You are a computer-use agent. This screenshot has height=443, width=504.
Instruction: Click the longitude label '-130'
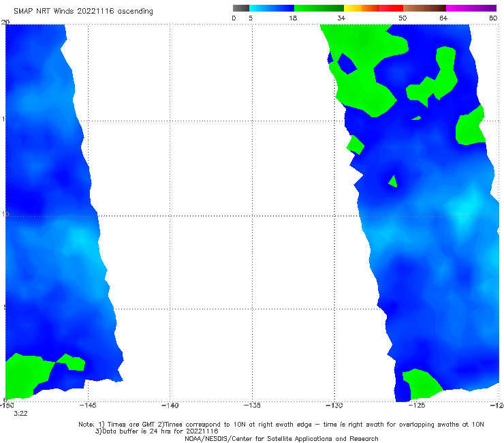point(334,405)
